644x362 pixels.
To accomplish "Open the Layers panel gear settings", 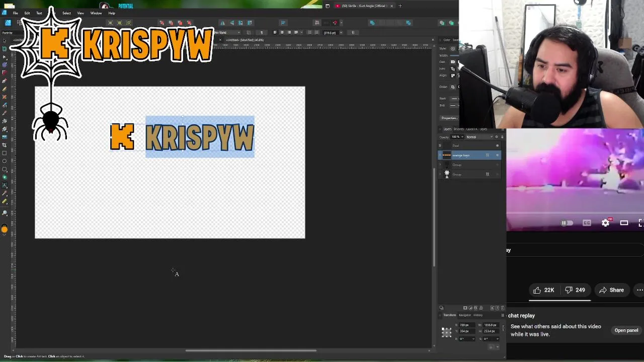I will tap(497, 137).
